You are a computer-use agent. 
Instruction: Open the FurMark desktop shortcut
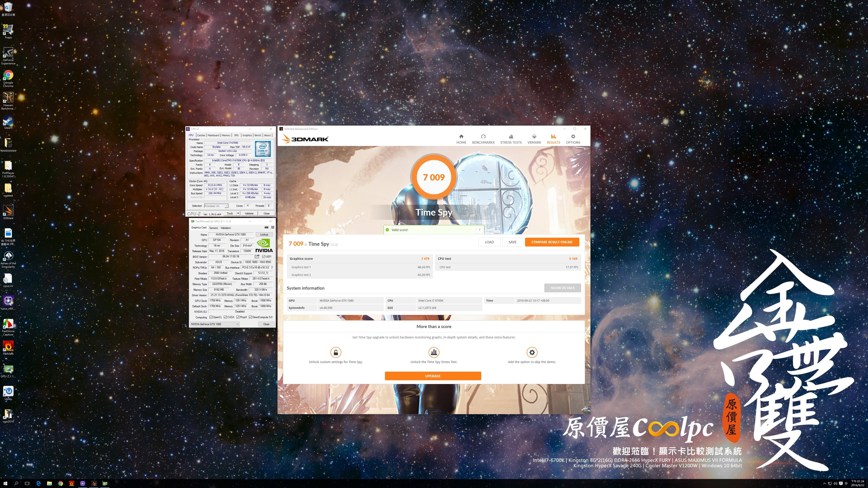coord(8,347)
